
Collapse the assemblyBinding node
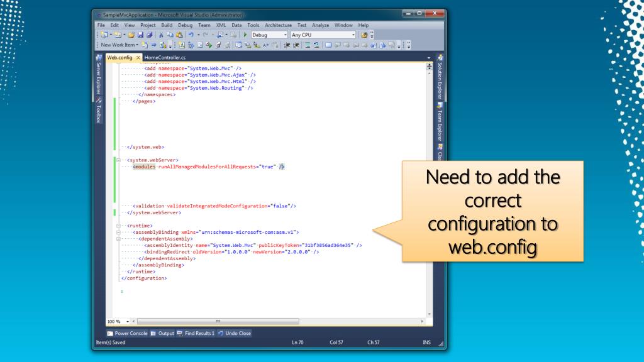tap(118, 233)
